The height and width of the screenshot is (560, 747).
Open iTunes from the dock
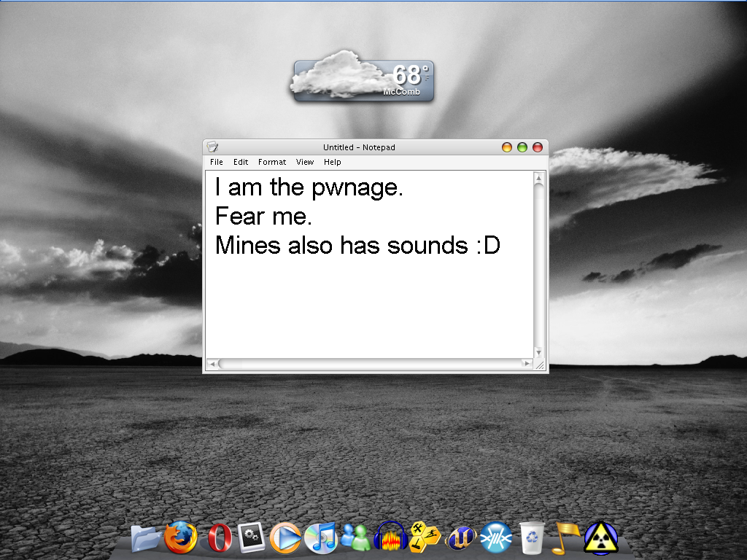(321, 539)
